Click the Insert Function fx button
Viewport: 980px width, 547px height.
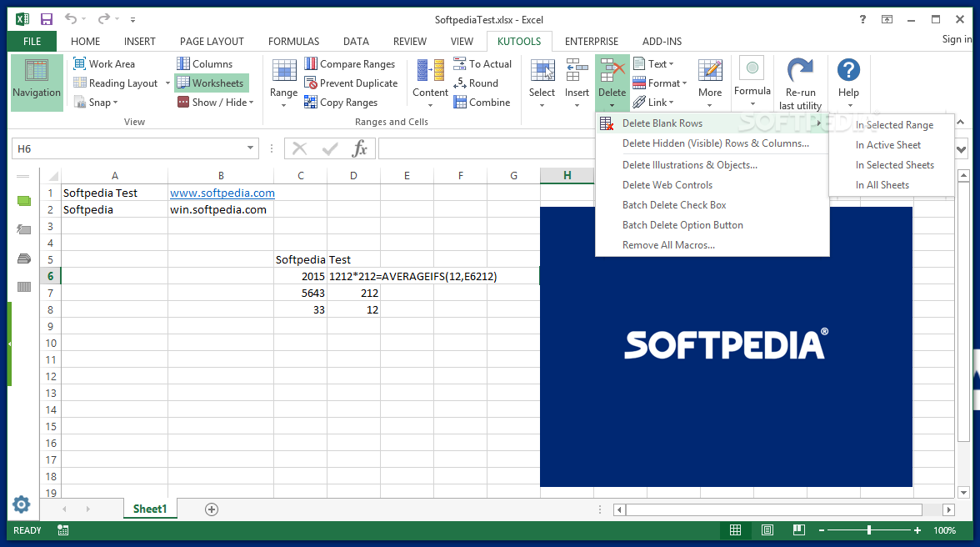click(359, 148)
